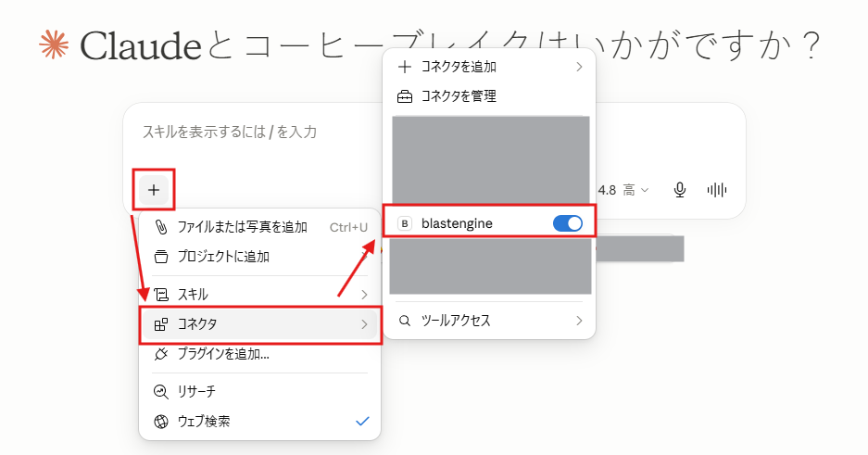The width and height of the screenshot is (868, 455).
Task: Click the globe icon beside ウェブ検索
Action: pos(160,422)
